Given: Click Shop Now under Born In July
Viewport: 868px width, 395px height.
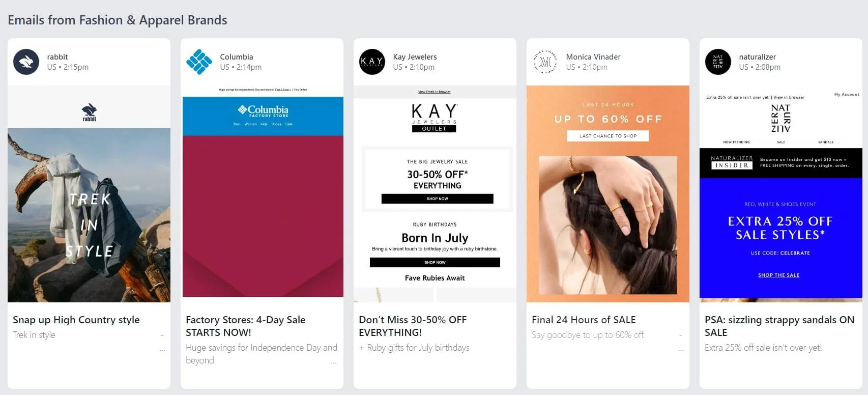Looking at the screenshot, I should (x=435, y=262).
